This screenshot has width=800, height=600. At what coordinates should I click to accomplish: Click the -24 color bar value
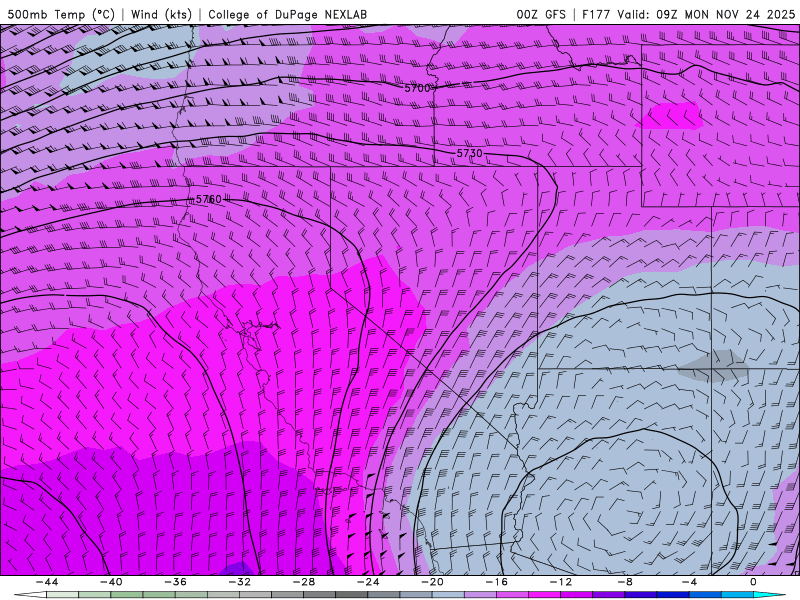coord(368,582)
